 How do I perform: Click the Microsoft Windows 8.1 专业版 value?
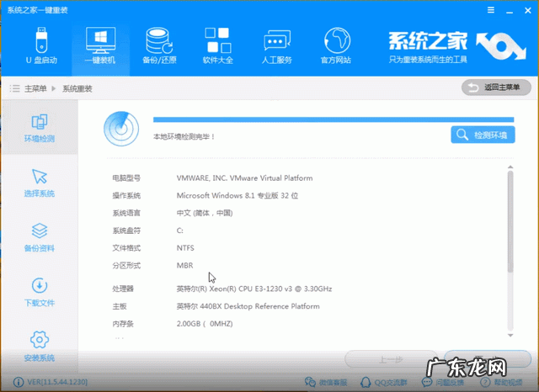pos(237,196)
